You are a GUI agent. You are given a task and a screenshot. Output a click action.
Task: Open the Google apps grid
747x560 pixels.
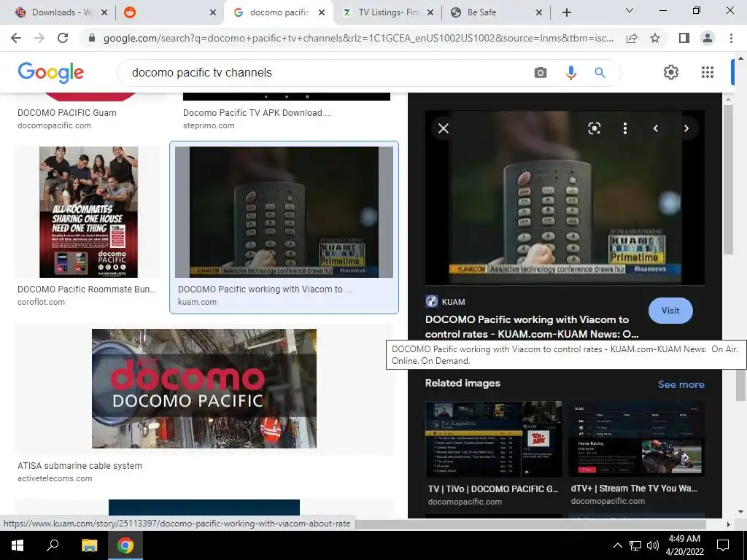point(708,72)
